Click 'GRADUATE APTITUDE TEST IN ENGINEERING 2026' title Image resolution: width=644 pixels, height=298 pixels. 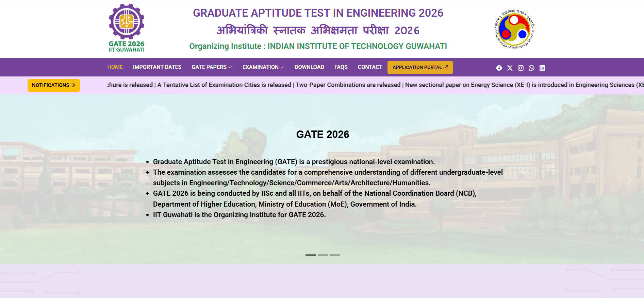318,13
